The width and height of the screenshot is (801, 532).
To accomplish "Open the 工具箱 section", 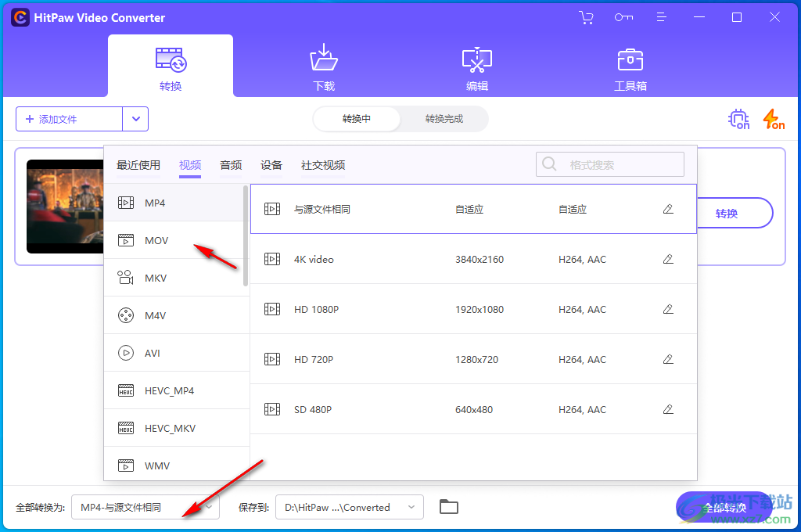I will tap(630, 66).
